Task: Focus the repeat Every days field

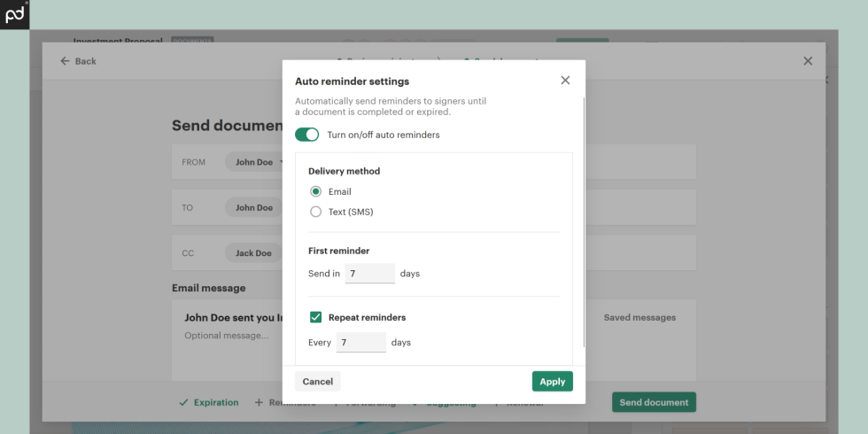Action: tap(360, 342)
